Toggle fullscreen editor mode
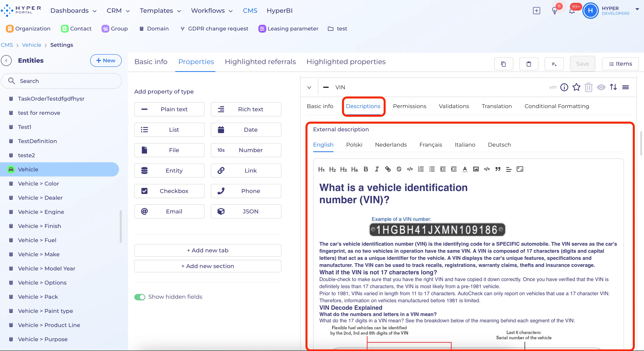The image size is (644, 351). (x=520, y=169)
